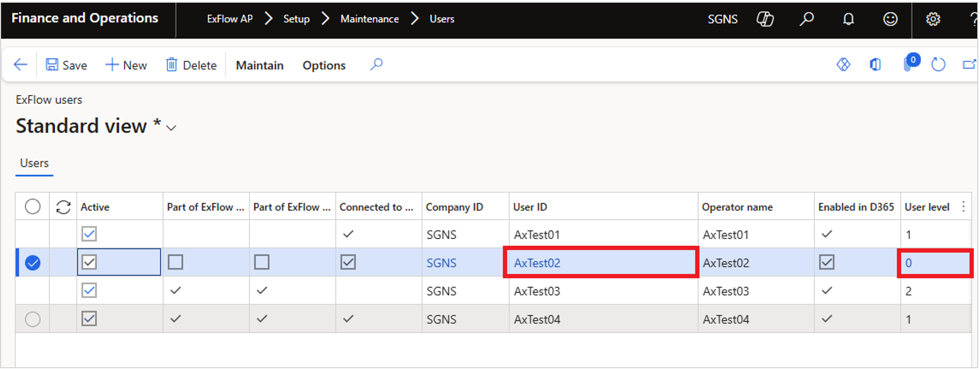Open User level column header menu

coord(927,207)
